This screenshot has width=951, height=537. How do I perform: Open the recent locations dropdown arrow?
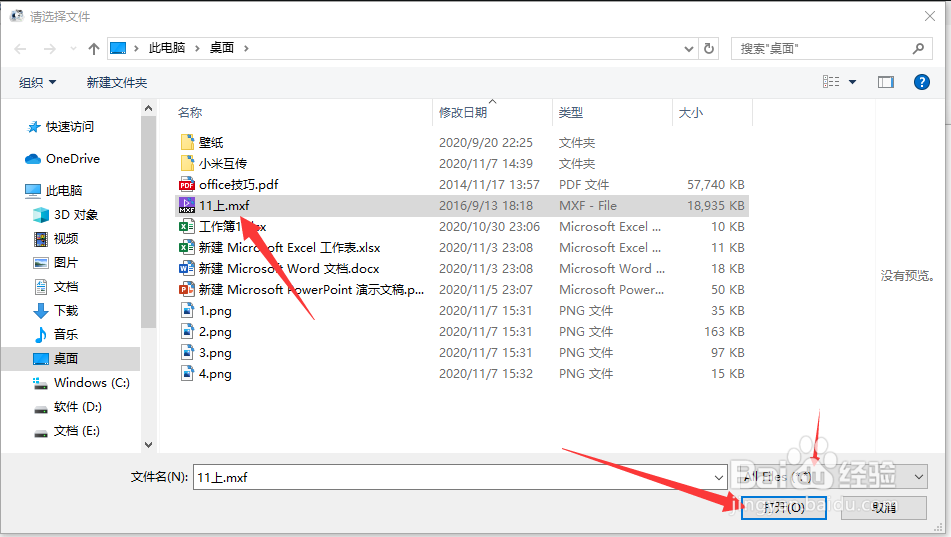click(73, 49)
